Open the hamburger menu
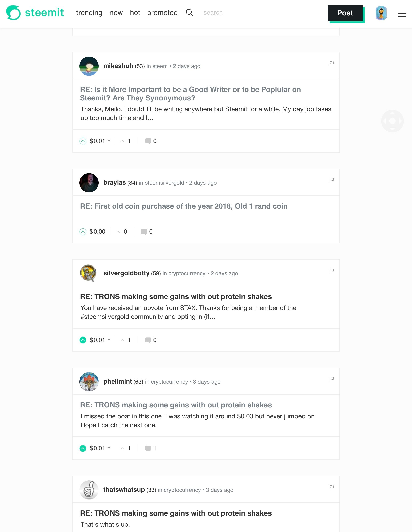 coord(402,14)
